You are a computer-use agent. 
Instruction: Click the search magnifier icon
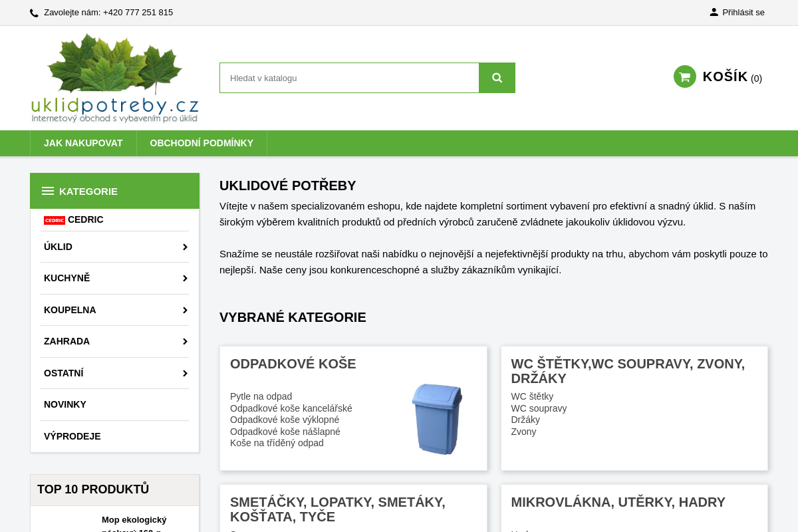(497, 77)
